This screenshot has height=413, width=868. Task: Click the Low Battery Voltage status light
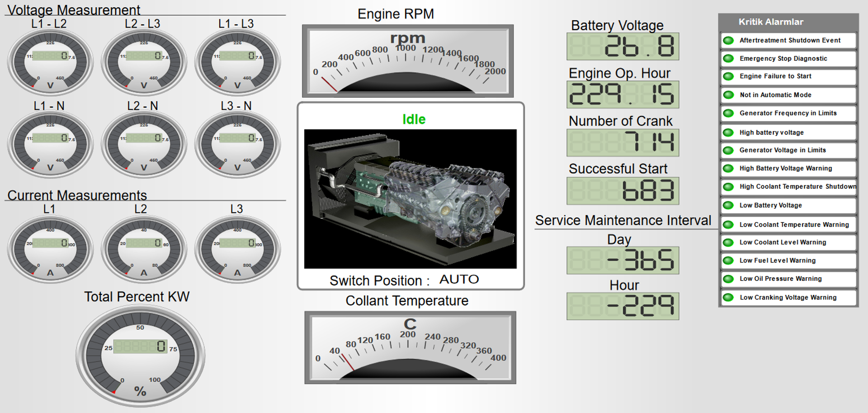coord(728,205)
